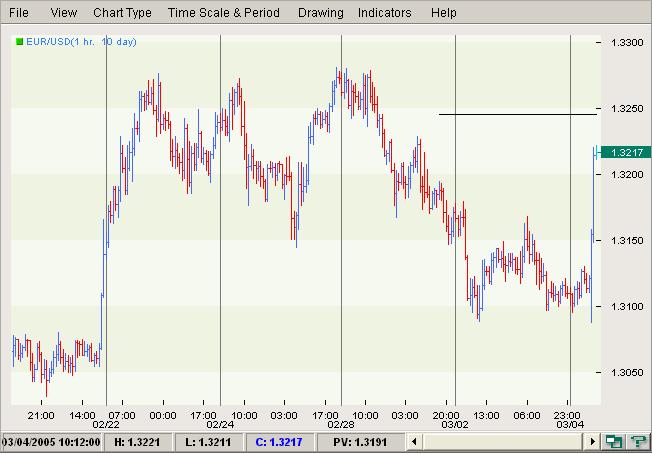The image size is (652, 454).
Task: Click the green EUR/USD legend square
Action: (19, 42)
